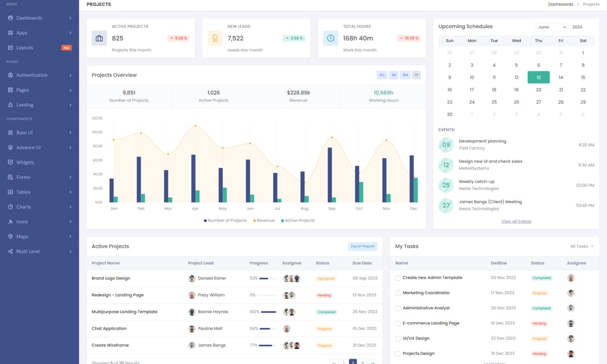This screenshot has width=607, height=364.
Task: Click the Tables sidebar icon
Action: [10, 192]
